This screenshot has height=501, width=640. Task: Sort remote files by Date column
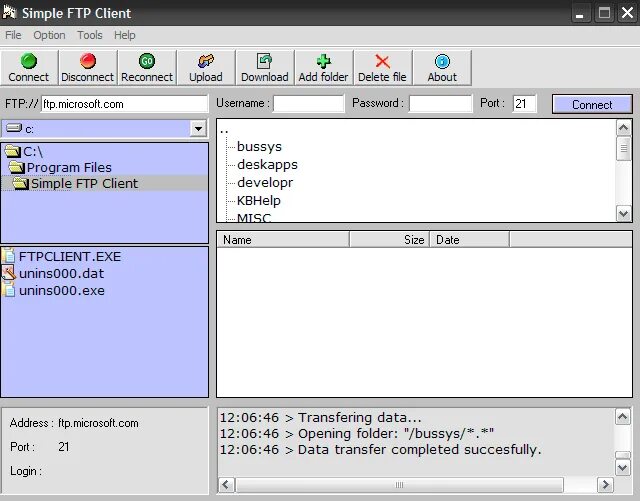[469, 240]
